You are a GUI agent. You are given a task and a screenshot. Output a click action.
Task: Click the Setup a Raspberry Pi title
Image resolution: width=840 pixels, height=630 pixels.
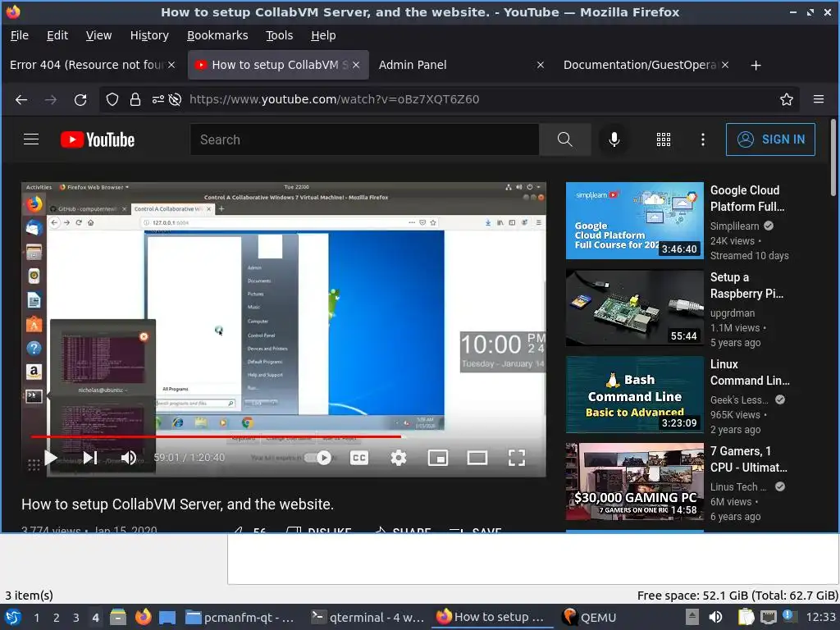[x=746, y=285]
